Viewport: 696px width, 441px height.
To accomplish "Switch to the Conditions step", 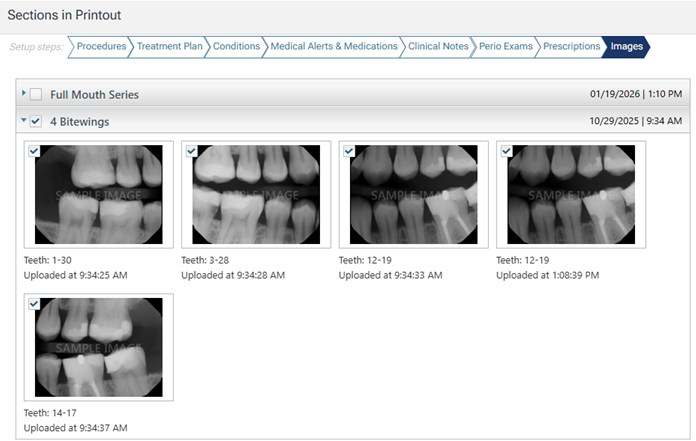I will 237,46.
